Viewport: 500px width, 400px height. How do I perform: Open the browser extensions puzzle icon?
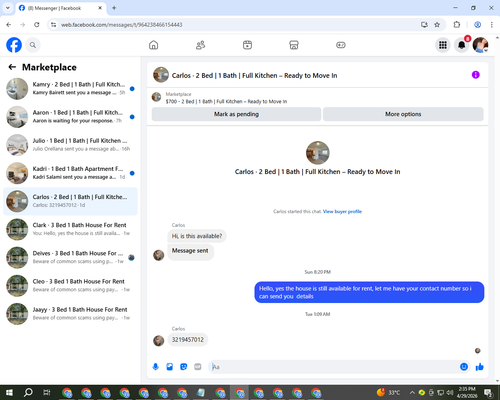[x=457, y=25]
